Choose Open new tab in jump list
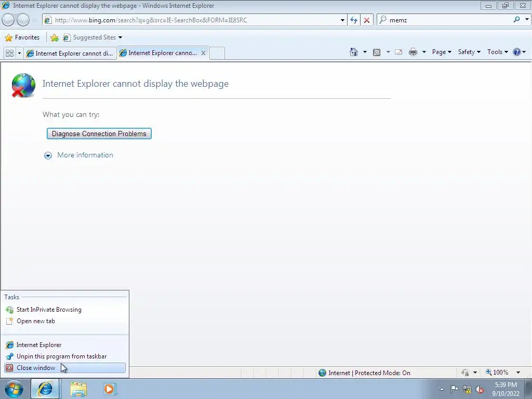This screenshot has width=532, height=399. (65, 321)
